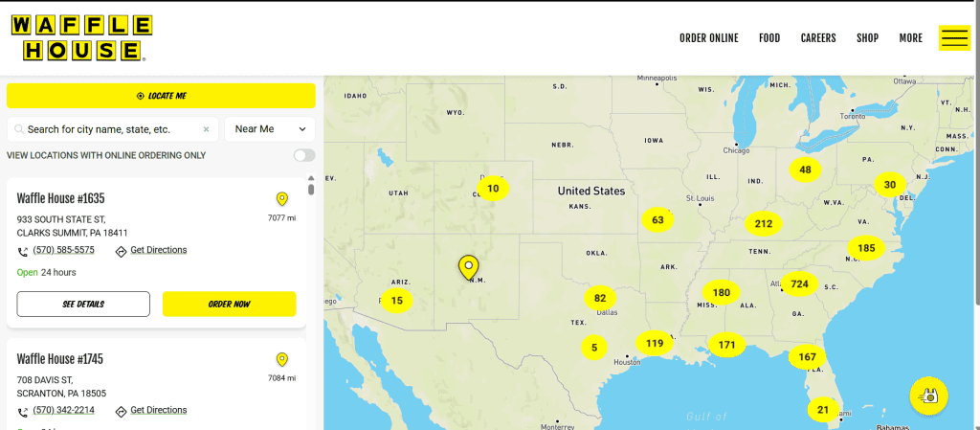Open the FOOD menu item
The image size is (980, 430).
point(769,38)
